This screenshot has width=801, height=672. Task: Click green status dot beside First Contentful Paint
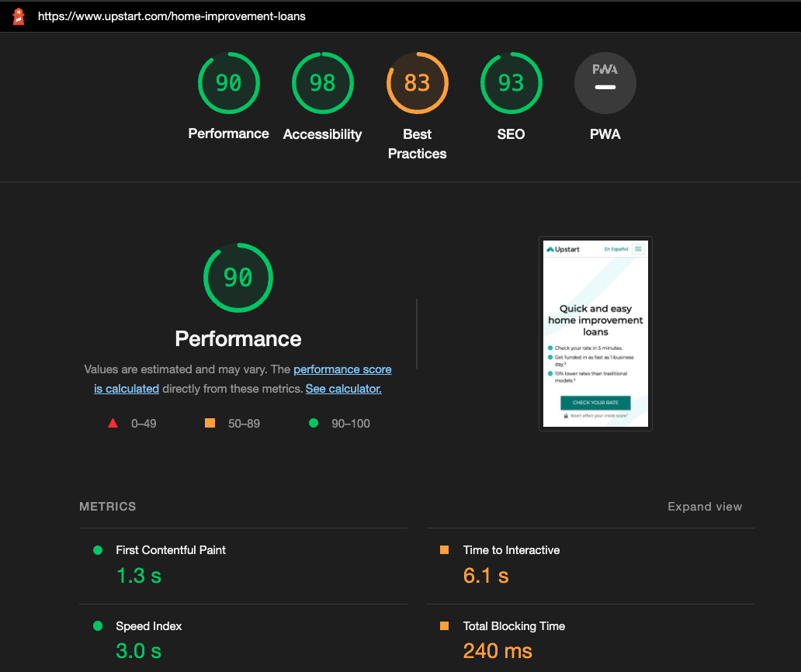coord(98,550)
